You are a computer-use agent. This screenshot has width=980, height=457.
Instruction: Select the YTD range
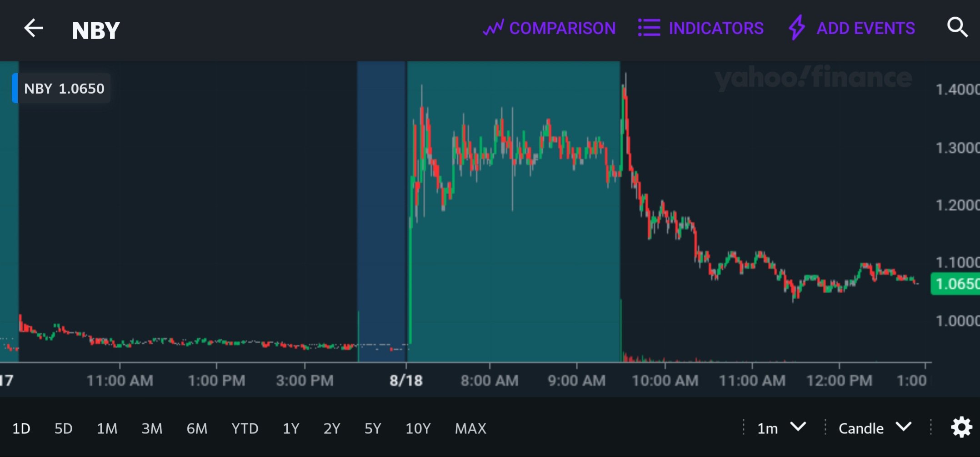(245, 428)
